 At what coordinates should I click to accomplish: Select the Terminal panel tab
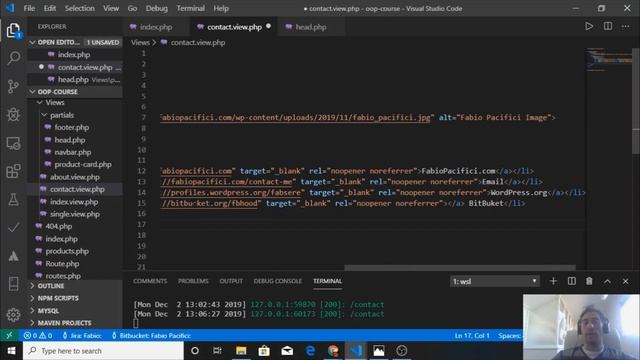tap(327, 281)
